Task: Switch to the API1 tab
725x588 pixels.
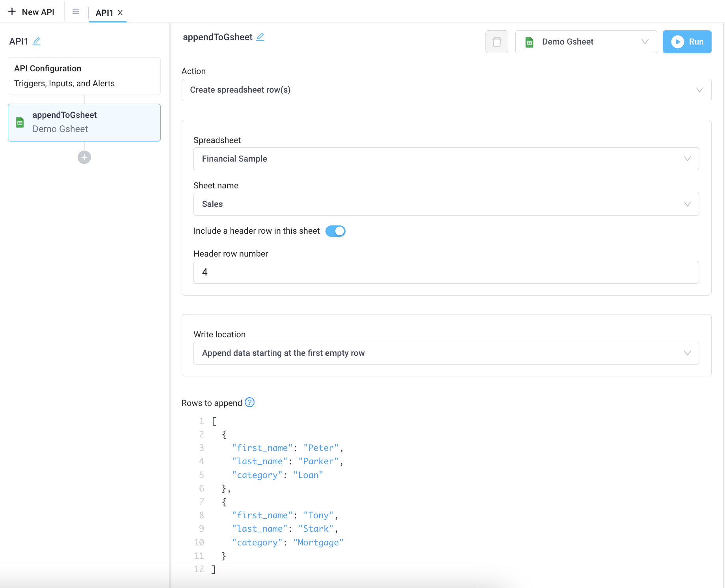Action: pos(104,13)
